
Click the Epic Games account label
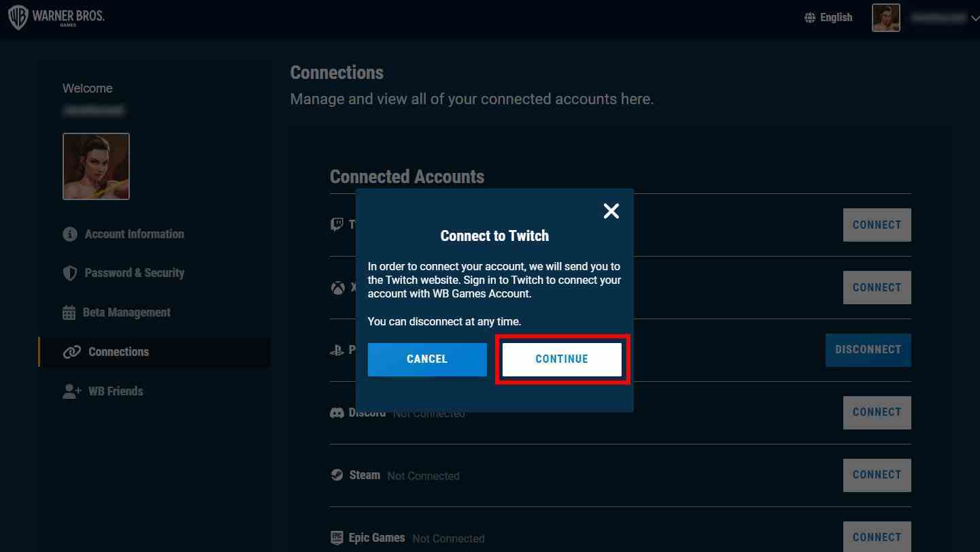[377, 538]
